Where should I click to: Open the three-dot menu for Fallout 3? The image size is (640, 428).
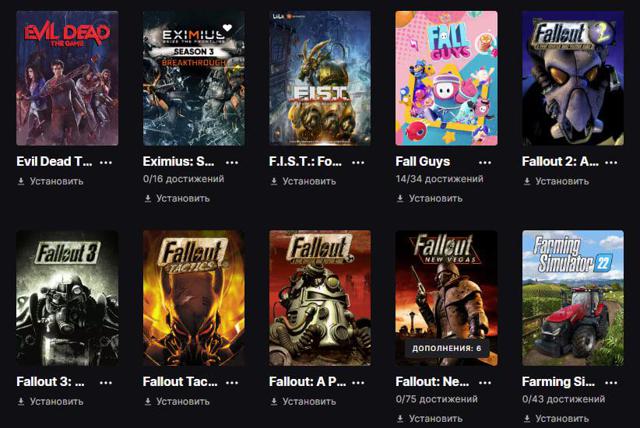coord(106,382)
